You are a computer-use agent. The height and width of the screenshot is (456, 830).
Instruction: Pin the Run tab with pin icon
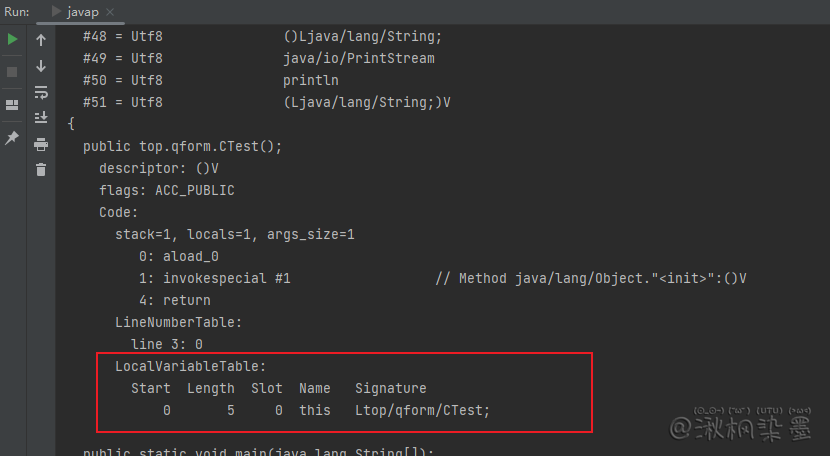[x=12, y=138]
